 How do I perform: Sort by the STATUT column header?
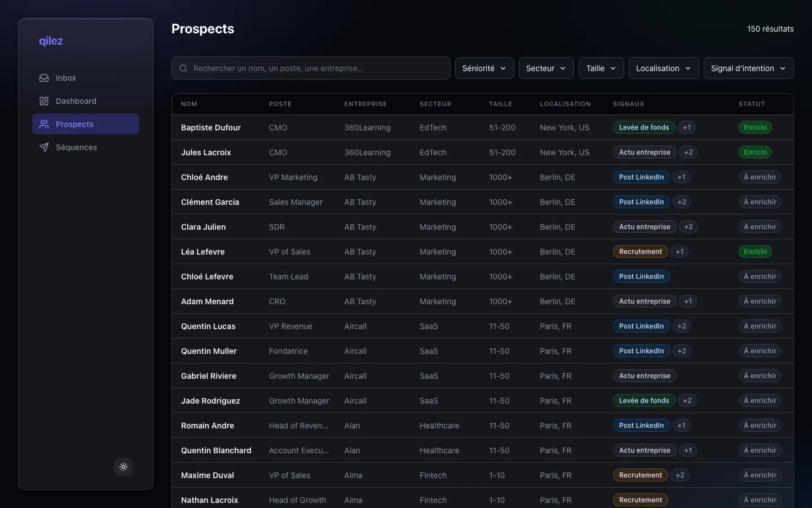(752, 104)
